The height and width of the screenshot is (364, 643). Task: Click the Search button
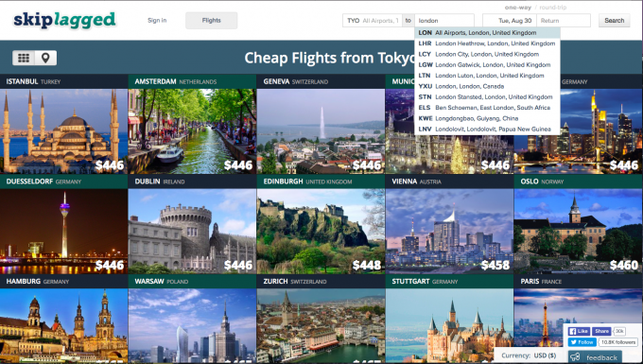point(614,21)
